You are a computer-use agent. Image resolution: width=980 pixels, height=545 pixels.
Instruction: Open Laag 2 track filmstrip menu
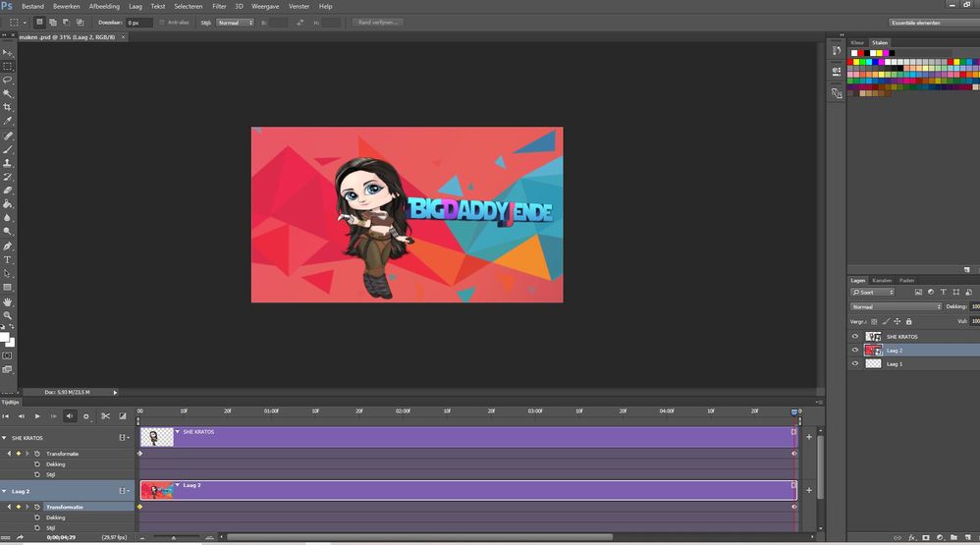click(124, 491)
